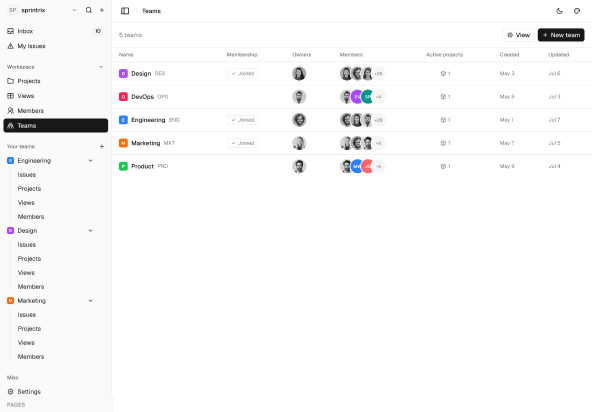Screen dimensions: 592x412
Task: Click the red DevOps team icon
Action: 123,97
